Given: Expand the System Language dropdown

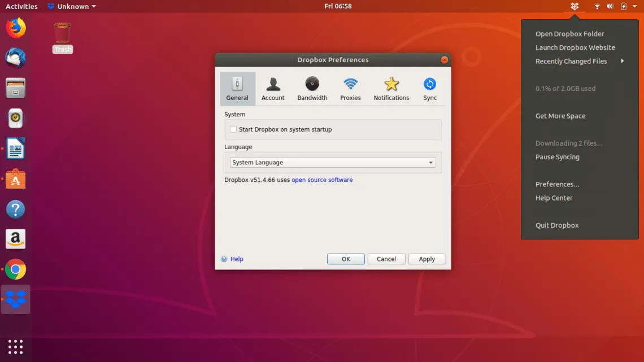Looking at the screenshot, I should point(333,163).
